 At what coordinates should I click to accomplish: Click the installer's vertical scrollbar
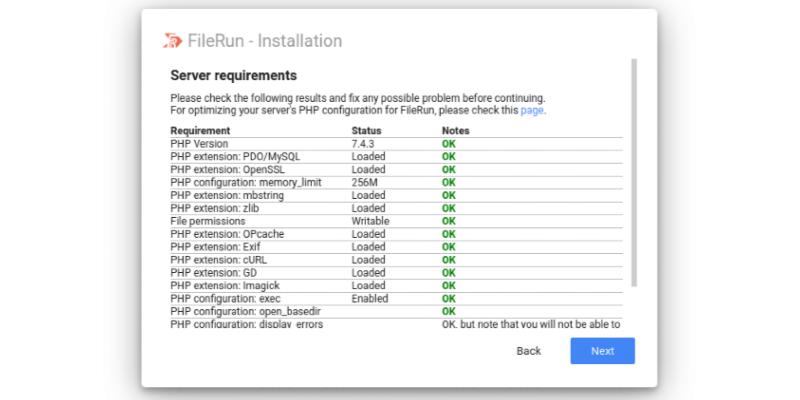(633, 170)
